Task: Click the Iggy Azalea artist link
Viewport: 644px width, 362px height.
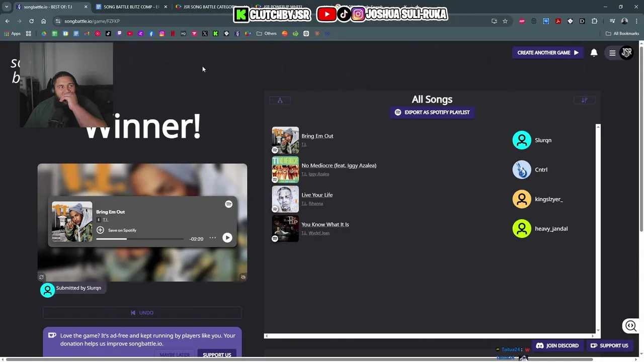Action: click(x=319, y=174)
